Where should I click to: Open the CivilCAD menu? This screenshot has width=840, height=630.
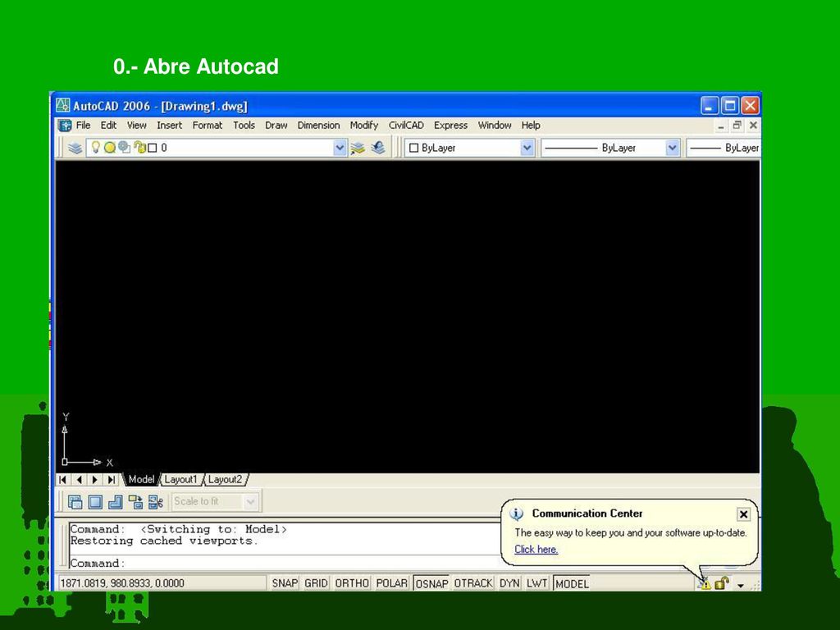[x=406, y=126]
